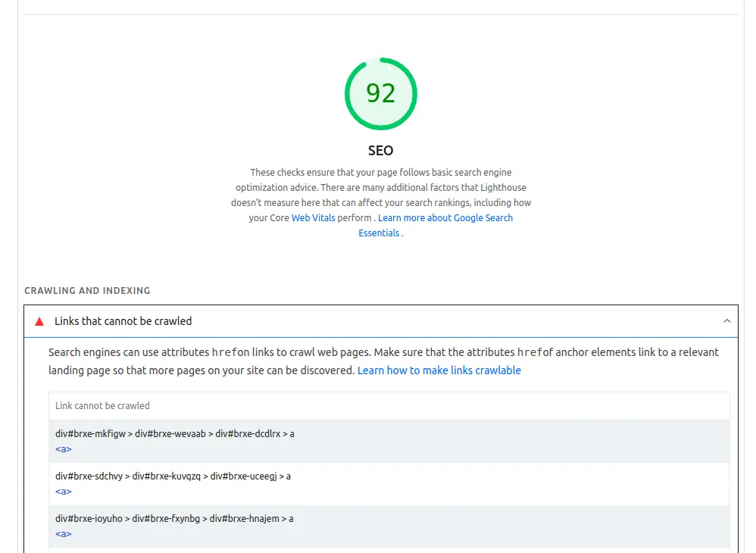Open the Web Vitals link
The image size is (756, 553).
pyautogui.click(x=313, y=217)
